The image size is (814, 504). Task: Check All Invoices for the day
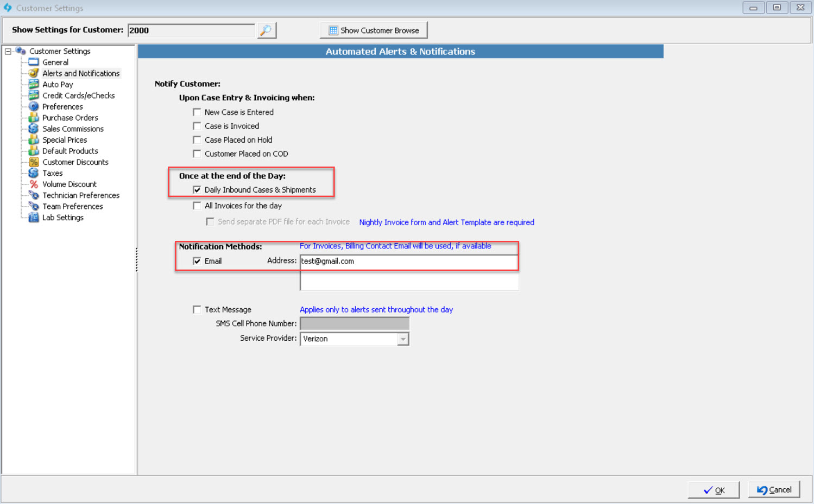pos(197,206)
